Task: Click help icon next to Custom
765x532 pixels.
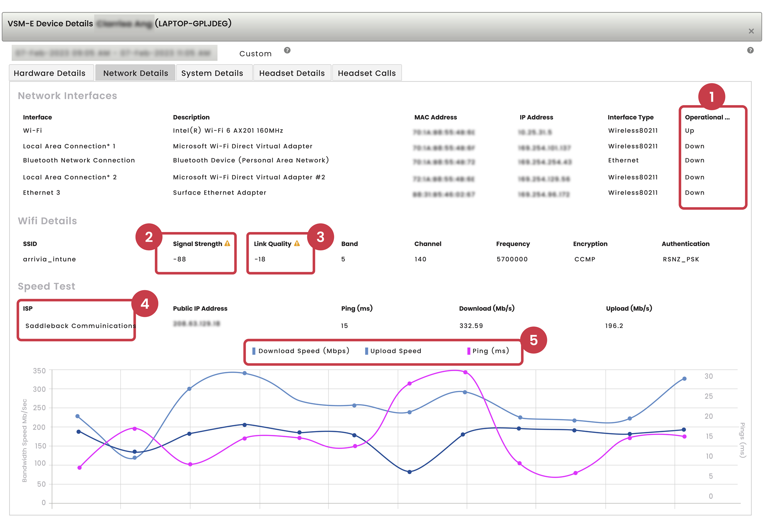Action: [287, 50]
